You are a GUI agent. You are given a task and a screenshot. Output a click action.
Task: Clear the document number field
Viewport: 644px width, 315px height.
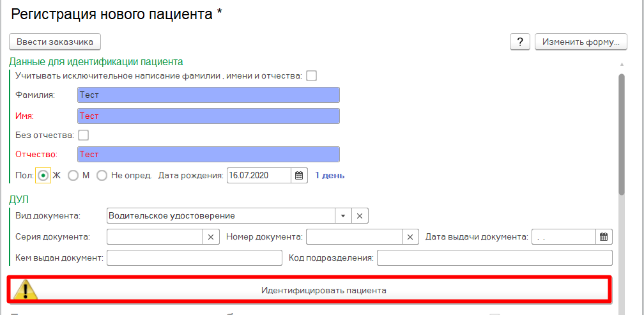point(411,237)
